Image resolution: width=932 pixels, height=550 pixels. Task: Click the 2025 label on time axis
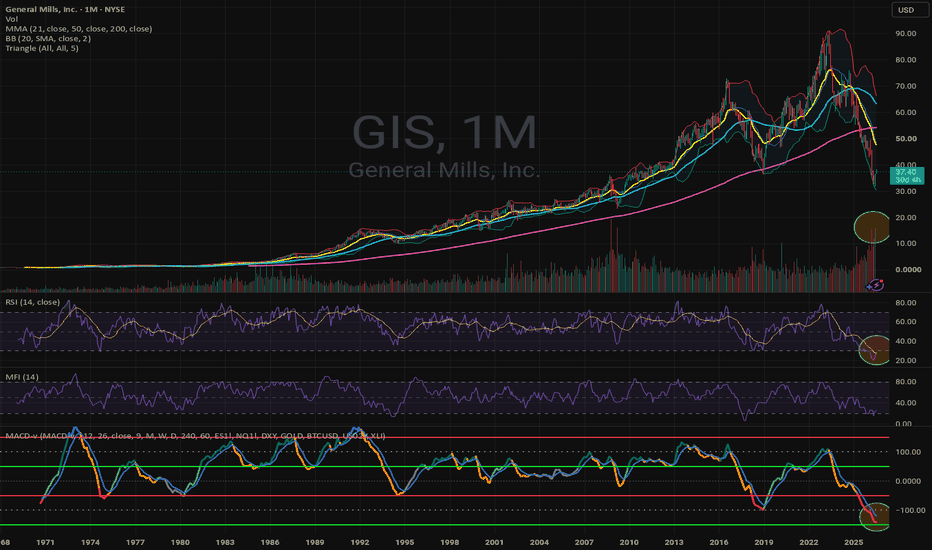854,542
